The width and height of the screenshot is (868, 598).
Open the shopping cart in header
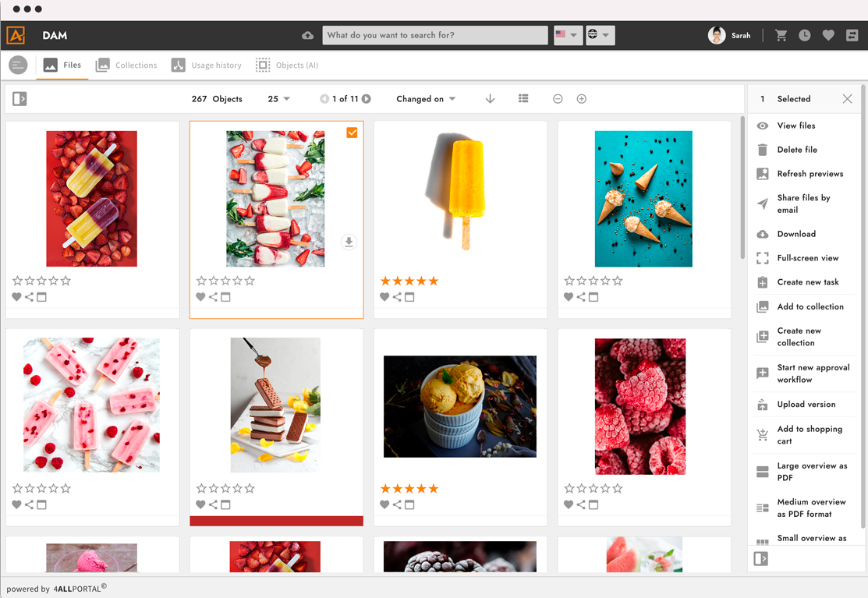(x=781, y=36)
